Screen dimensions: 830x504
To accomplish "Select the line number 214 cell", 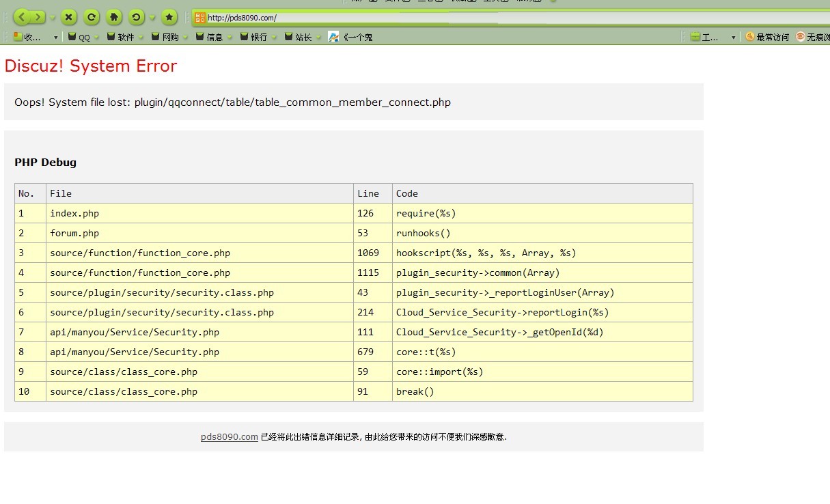I will [373, 312].
